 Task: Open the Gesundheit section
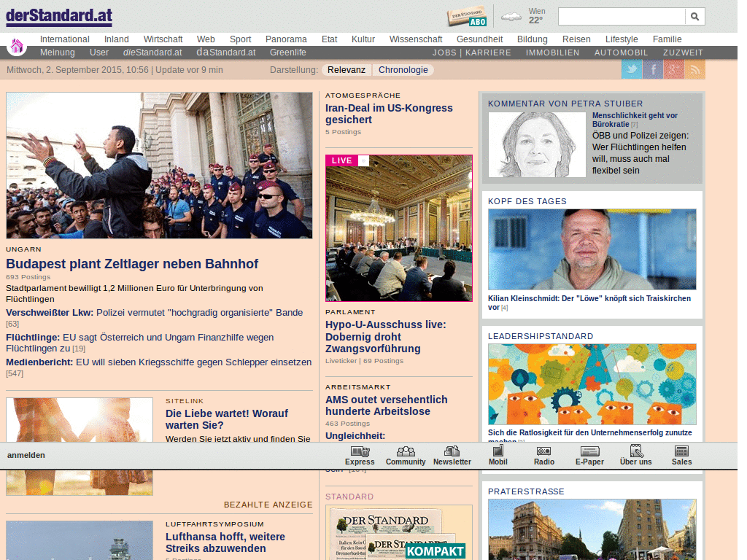(480, 39)
